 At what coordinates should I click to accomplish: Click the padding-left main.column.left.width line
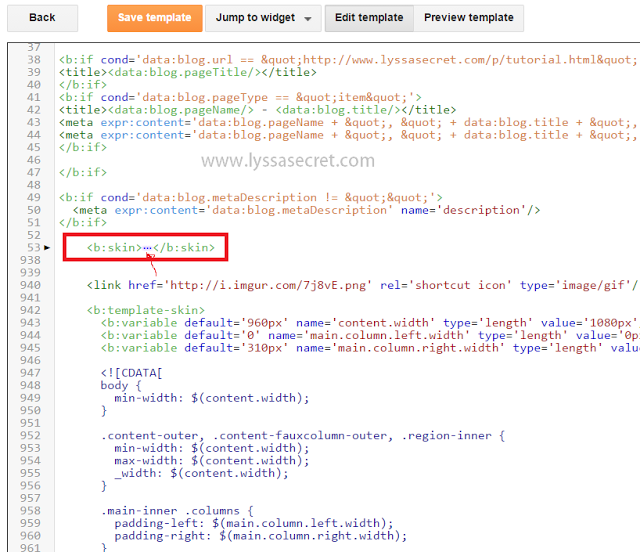[x=254, y=524]
